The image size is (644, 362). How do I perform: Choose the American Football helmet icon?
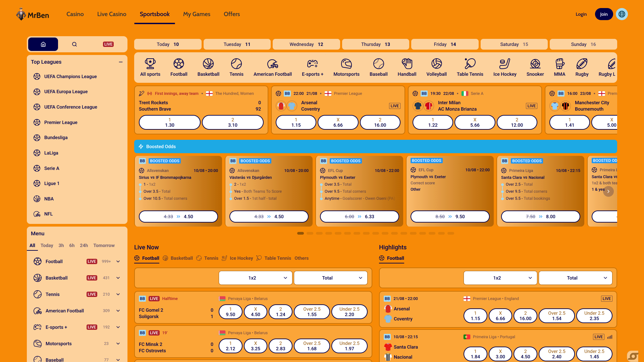coord(273,64)
